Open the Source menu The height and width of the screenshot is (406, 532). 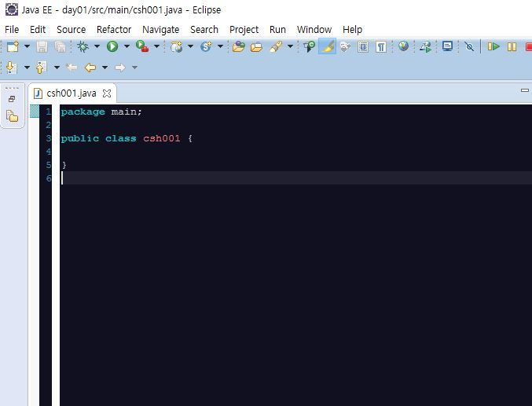pos(72,30)
